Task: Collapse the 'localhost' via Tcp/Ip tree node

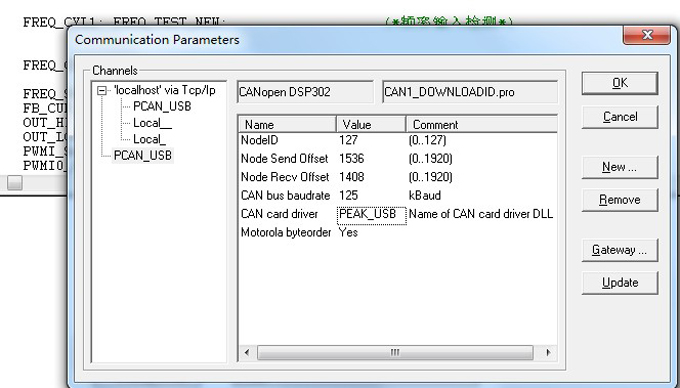Action: (x=101, y=91)
